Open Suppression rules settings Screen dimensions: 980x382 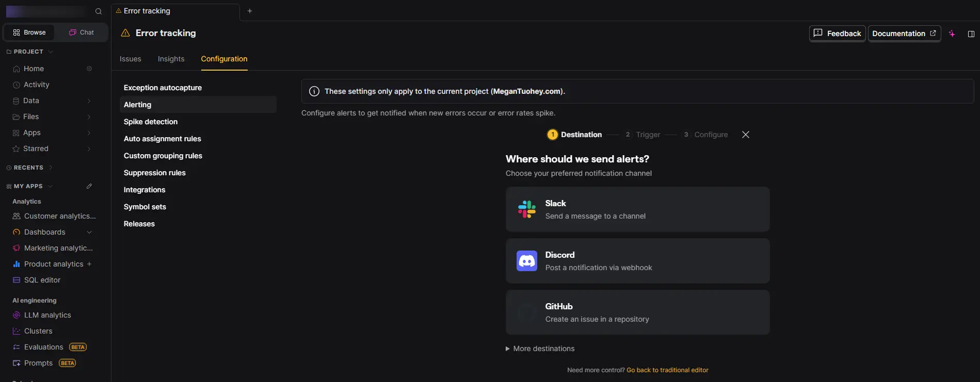click(198, 173)
